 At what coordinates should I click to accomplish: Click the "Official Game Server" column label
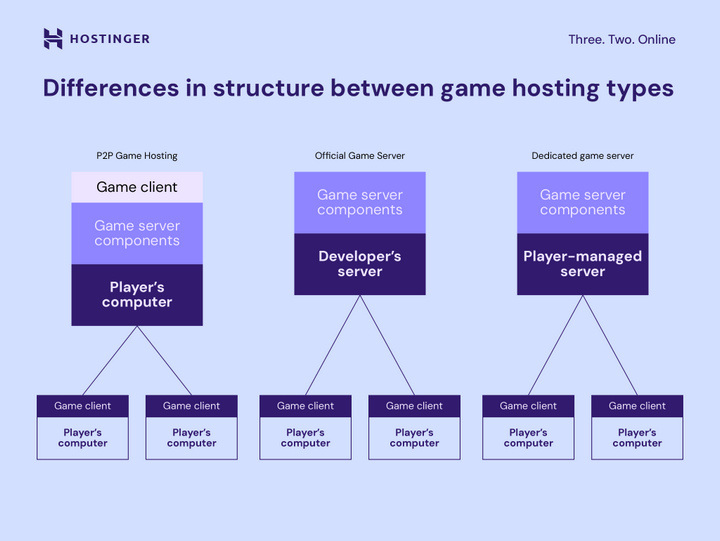pyautogui.click(x=360, y=156)
